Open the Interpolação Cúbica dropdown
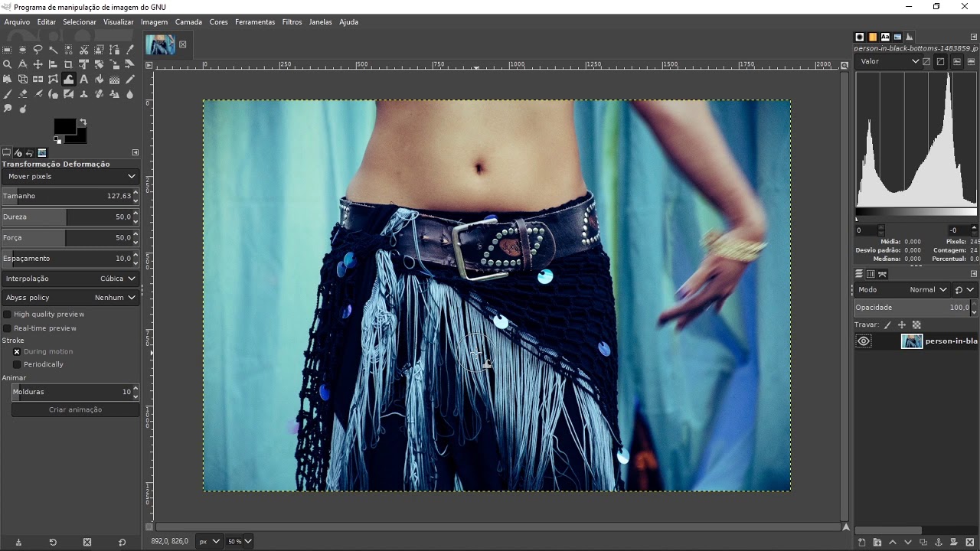The image size is (980, 551). point(70,279)
